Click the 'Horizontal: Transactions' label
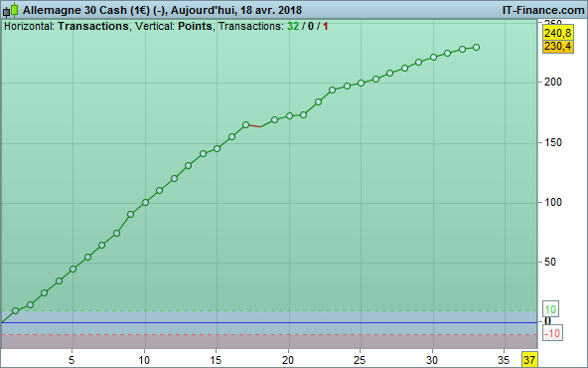Image resolution: width=588 pixels, height=368 pixels. pyautogui.click(x=67, y=26)
